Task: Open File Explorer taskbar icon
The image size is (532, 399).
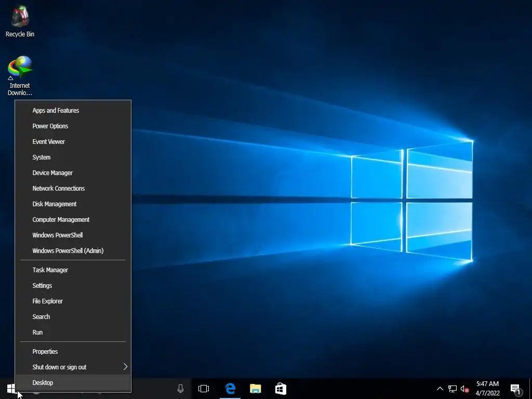Action: click(256, 389)
